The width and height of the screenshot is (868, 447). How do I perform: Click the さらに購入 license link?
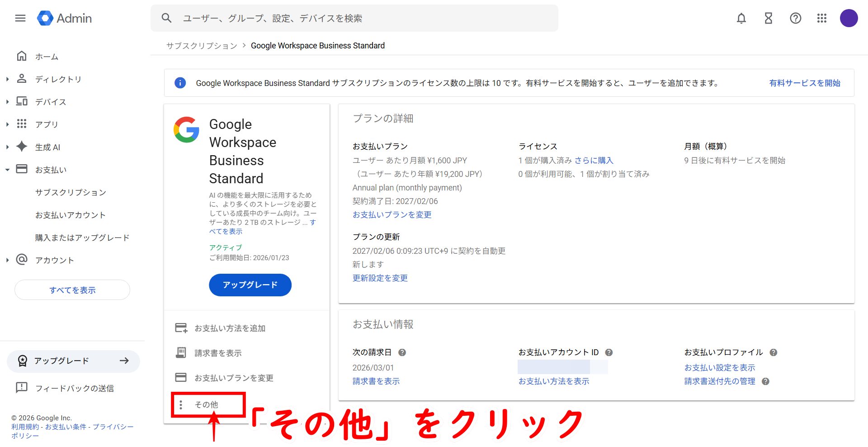pyautogui.click(x=594, y=160)
